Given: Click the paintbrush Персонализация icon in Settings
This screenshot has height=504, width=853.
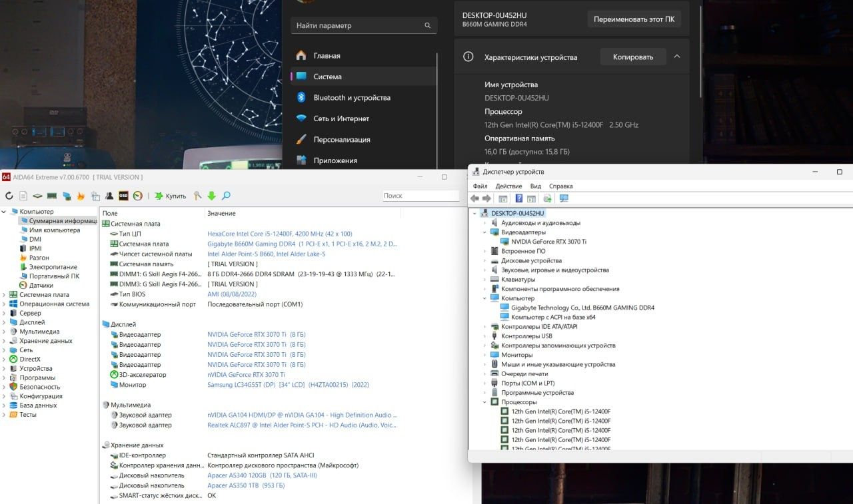Looking at the screenshot, I should tap(301, 139).
